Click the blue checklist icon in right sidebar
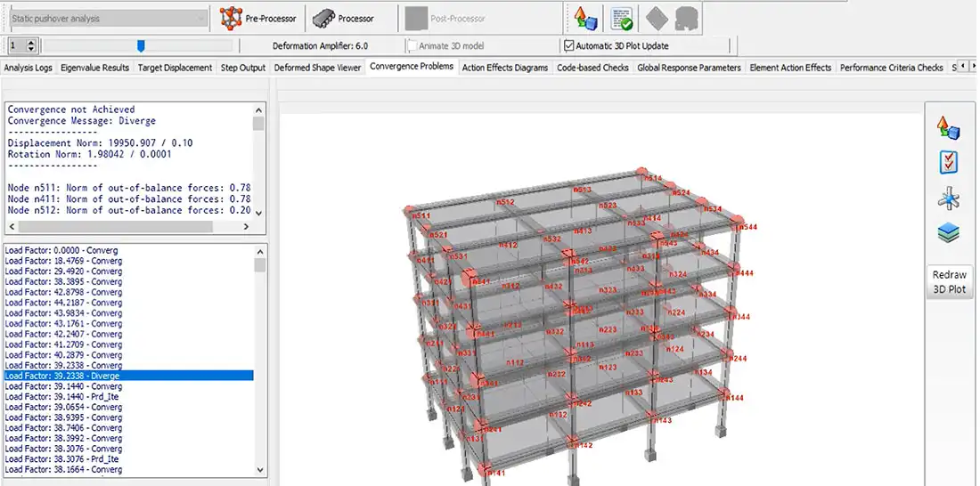The width and height of the screenshot is (980, 486). point(949,163)
